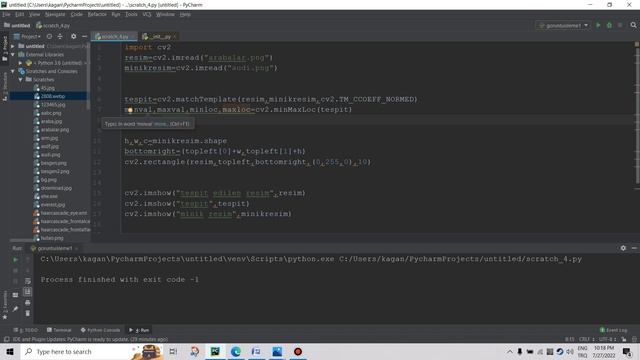
Task: Open the Navigate menu
Action: 55,14
